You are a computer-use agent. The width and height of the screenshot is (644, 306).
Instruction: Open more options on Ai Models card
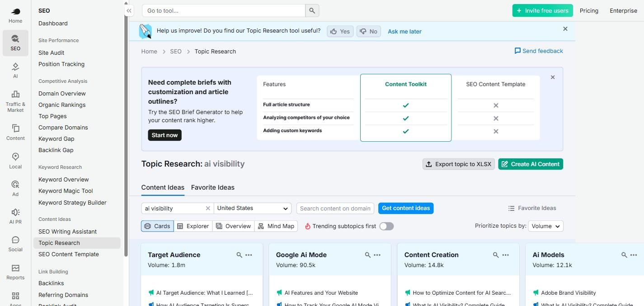[634, 255]
